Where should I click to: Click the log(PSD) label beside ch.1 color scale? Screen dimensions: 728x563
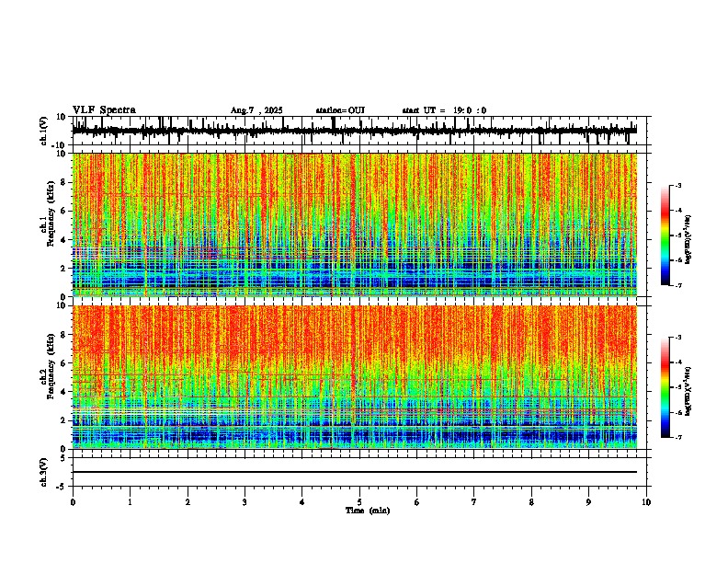click(x=688, y=239)
